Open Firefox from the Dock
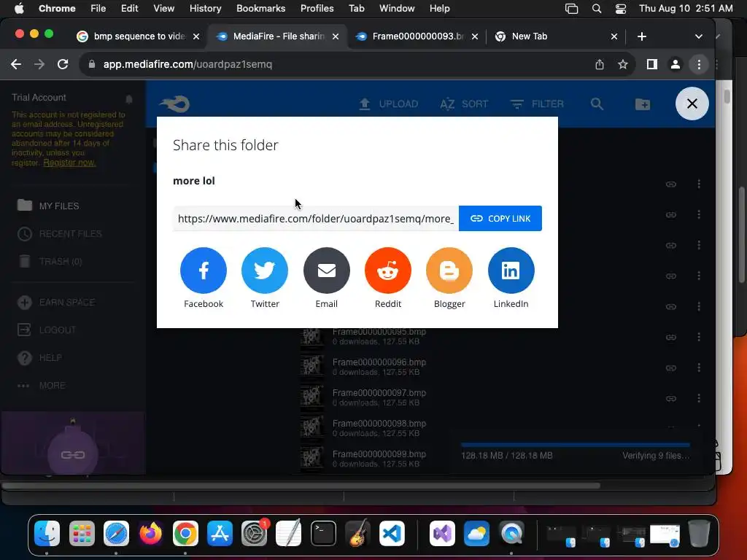The width and height of the screenshot is (747, 560). tap(150, 533)
